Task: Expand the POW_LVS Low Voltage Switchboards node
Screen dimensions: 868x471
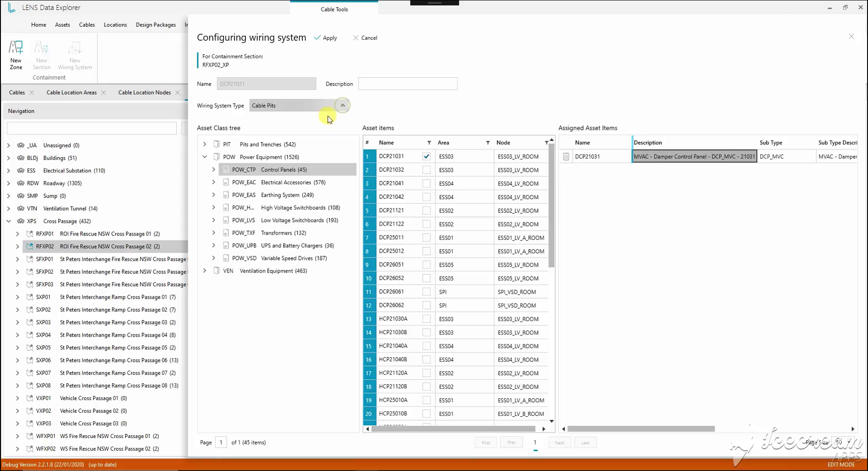Action: click(x=214, y=220)
